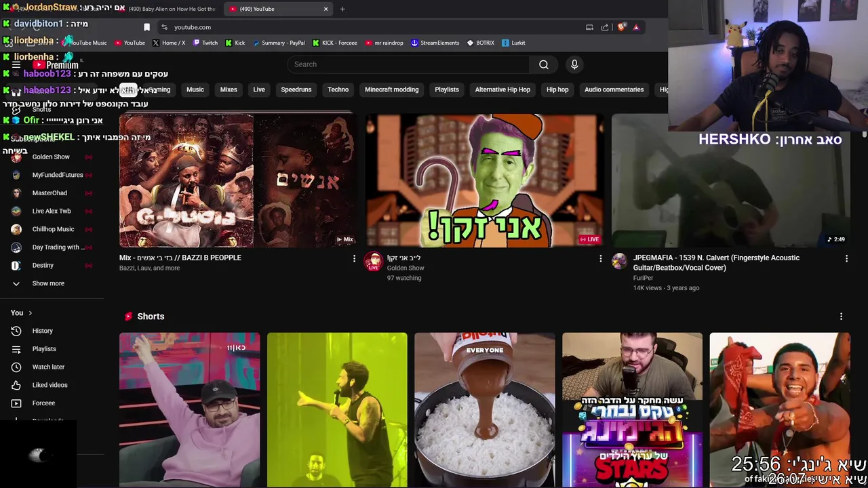Open Liked videos in sidebar
The width and height of the screenshot is (868, 488).
pyautogui.click(x=50, y=385)
